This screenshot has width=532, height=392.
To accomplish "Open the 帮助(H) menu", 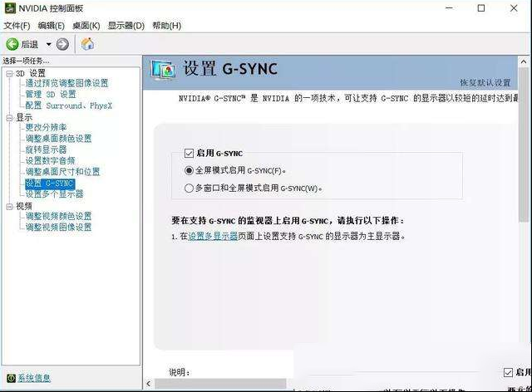I will coord(166,26).
